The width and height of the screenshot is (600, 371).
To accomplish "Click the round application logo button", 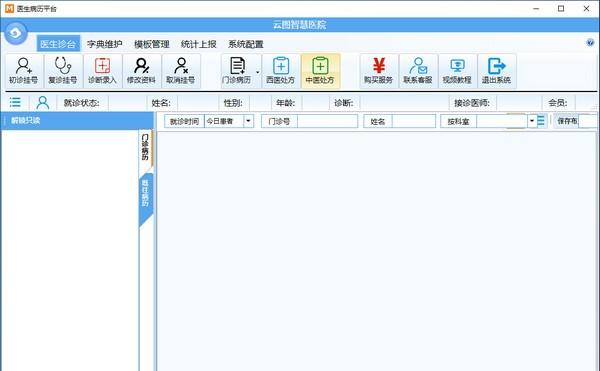I will point(16,33).
